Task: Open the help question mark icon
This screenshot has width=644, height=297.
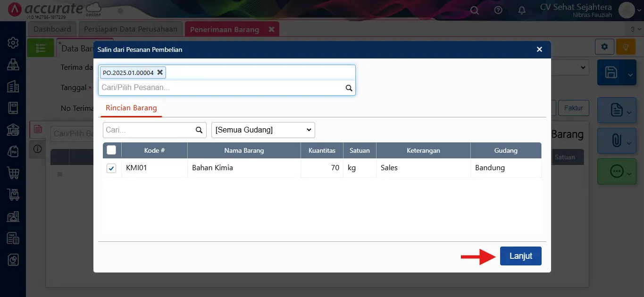Action: (498, 10)
